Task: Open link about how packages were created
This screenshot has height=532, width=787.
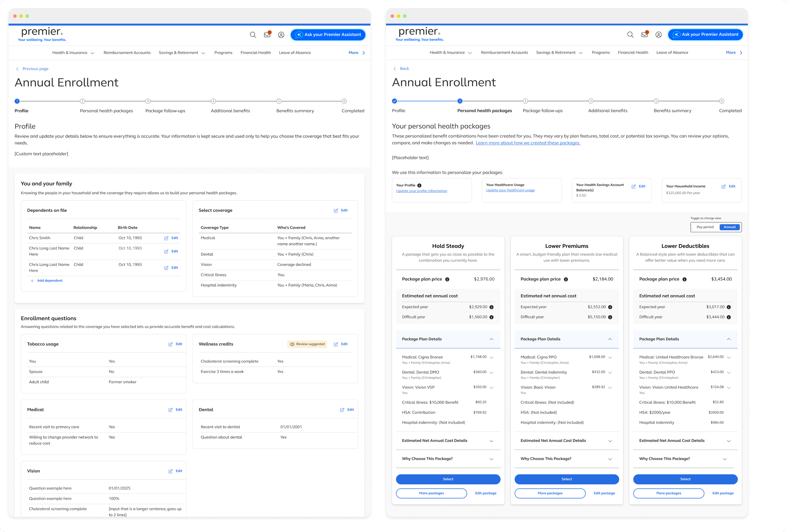Action: 528,143
